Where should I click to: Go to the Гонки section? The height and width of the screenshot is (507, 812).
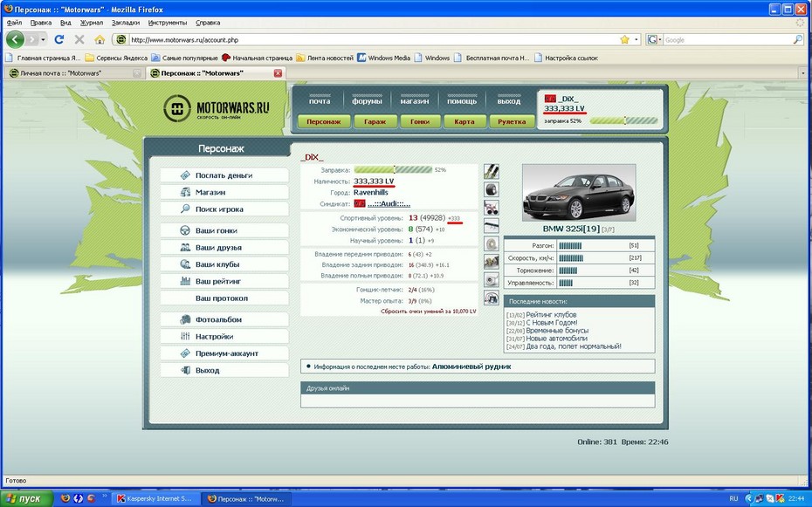pos(420,121)
